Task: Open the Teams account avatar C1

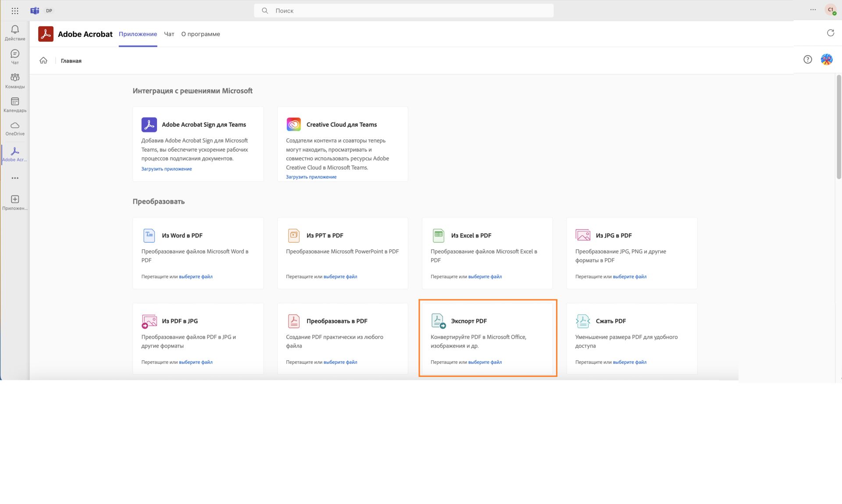Action: [x=830, y=10]
